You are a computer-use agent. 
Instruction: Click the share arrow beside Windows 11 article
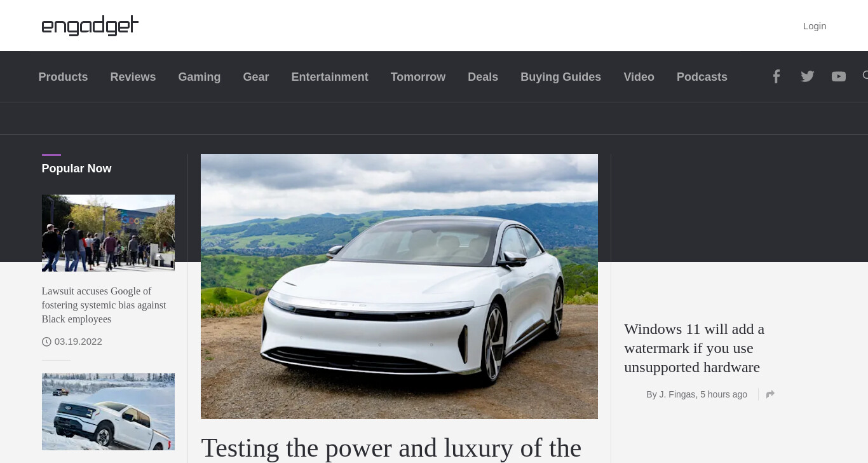click(x=770, y=394)
